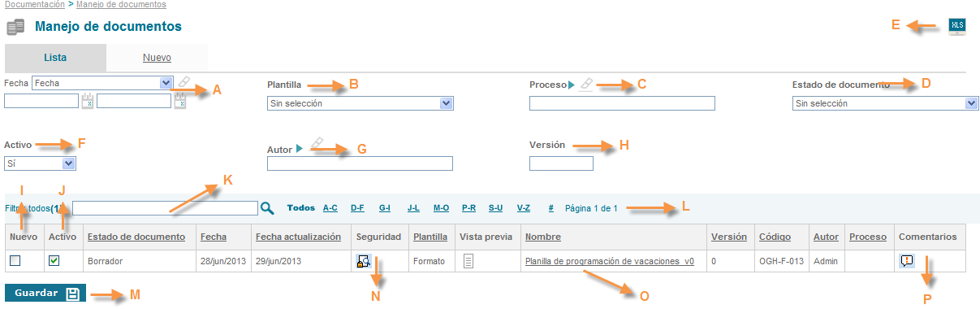The height and width of the screenshot is (309, 980).
Task: Export list with the XLS icon
Action: point(957,25)
